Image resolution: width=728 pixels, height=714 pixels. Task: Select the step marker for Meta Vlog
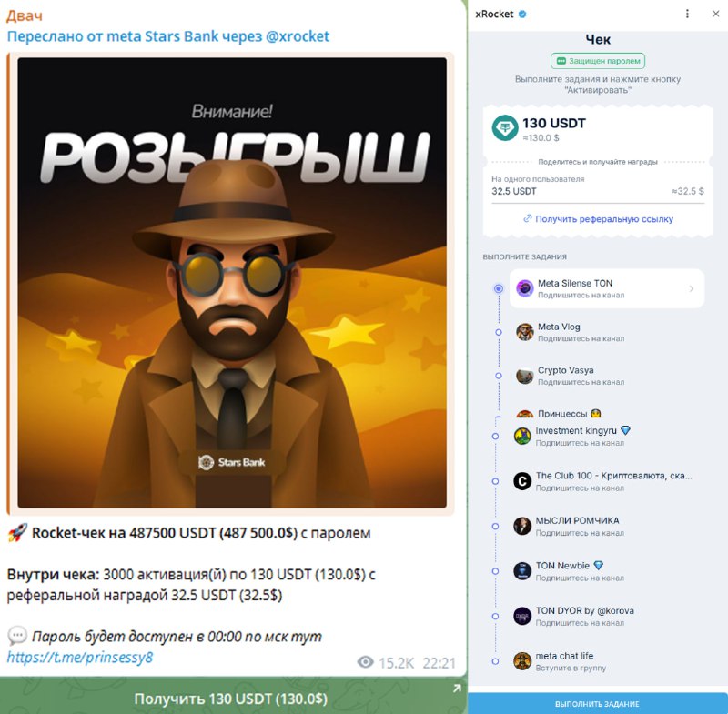[499, 332]
